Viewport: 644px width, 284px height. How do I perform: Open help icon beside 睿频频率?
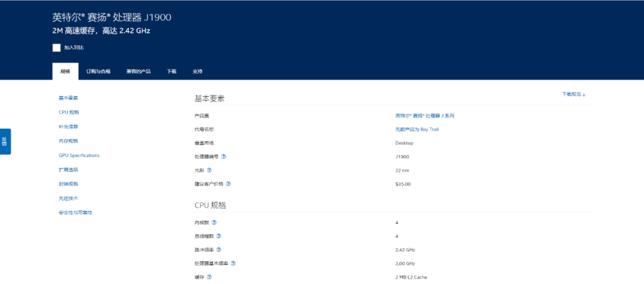(219, 249)
